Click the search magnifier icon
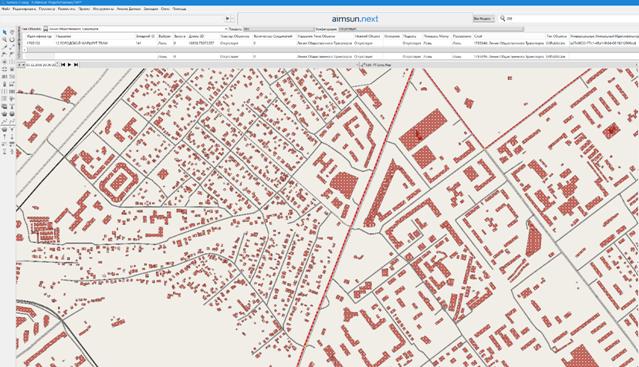 [x=502, y=18]
